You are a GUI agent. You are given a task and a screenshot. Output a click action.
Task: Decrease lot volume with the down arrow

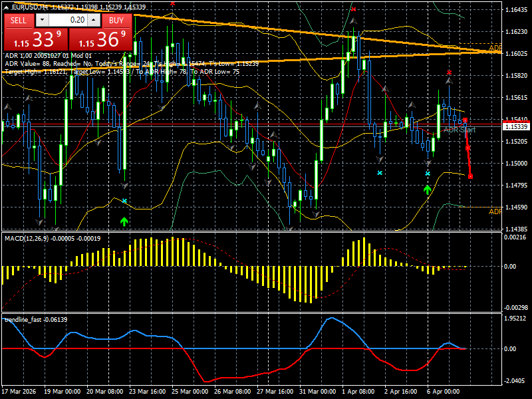(42, 20)
